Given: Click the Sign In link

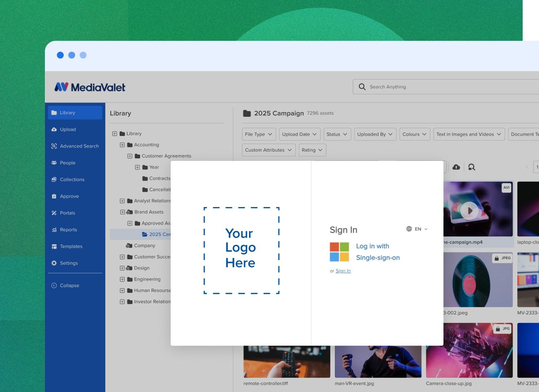Looking at the screenshot, I should 343,271.
